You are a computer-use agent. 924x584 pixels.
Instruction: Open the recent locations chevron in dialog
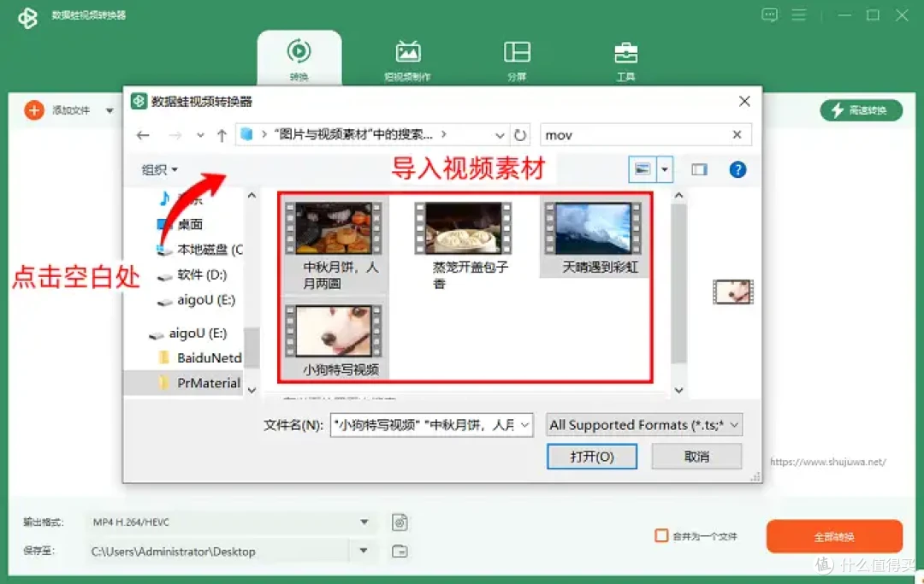[200, 135]
